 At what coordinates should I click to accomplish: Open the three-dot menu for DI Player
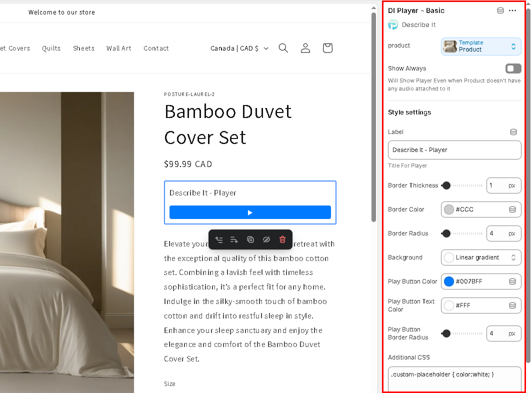tap(512, 10)
